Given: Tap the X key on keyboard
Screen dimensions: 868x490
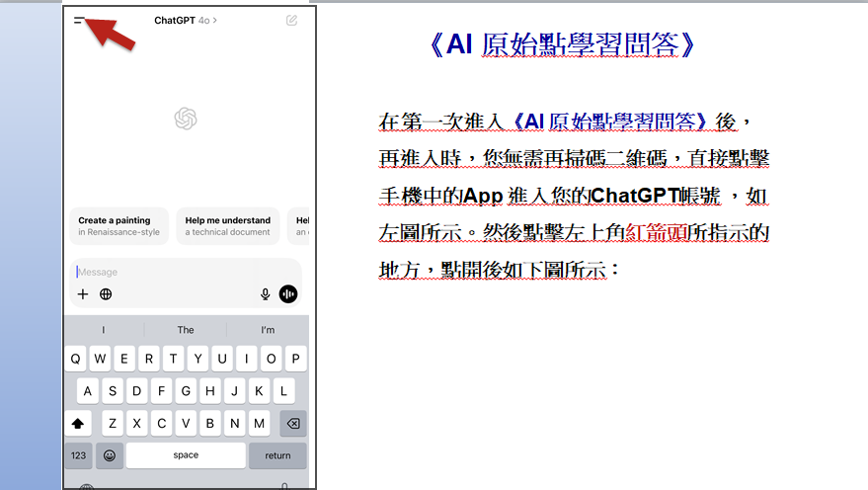Looking at the screenshot, I should point(136,424).
